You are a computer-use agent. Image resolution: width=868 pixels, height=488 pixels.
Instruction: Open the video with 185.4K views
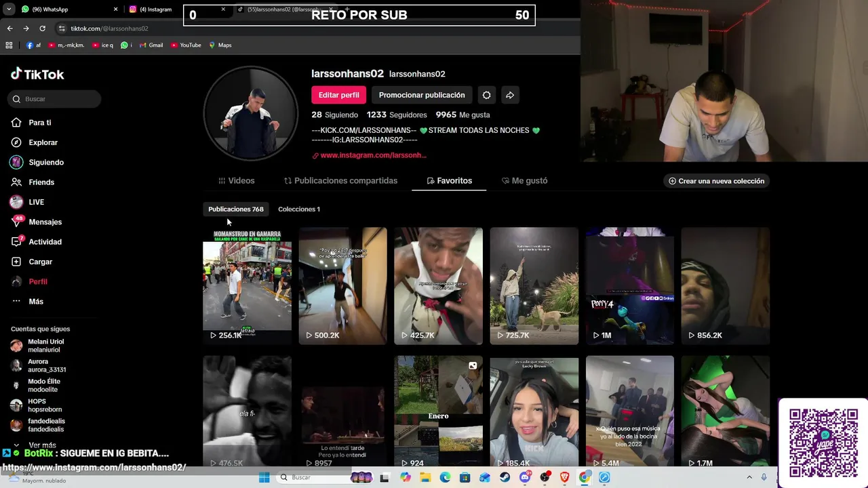click(x=534, y=411)
